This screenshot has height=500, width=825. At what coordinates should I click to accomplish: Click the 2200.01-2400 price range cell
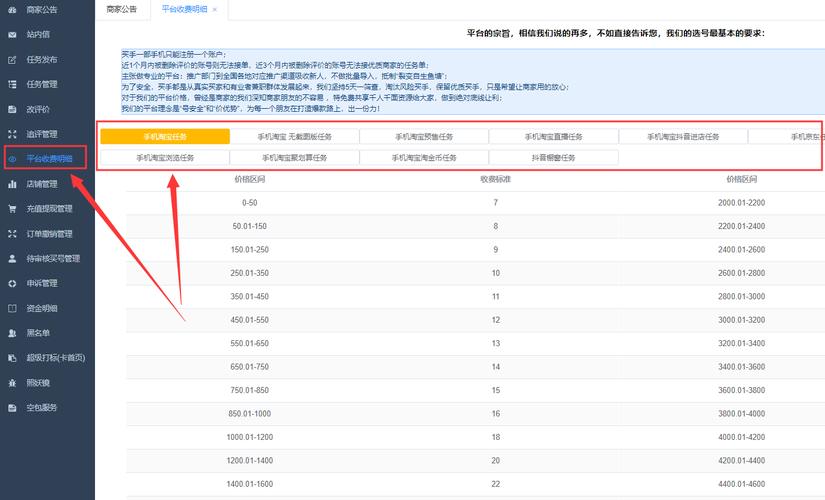point(741,226)
